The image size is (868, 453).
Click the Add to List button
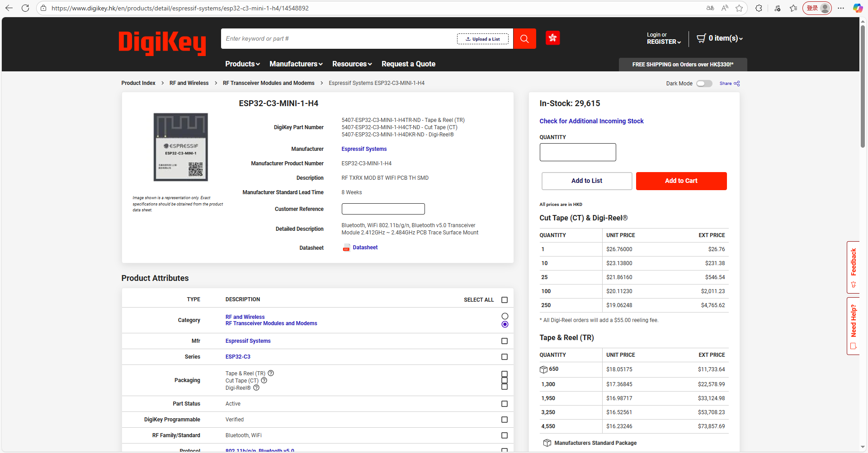click(587, 181)
